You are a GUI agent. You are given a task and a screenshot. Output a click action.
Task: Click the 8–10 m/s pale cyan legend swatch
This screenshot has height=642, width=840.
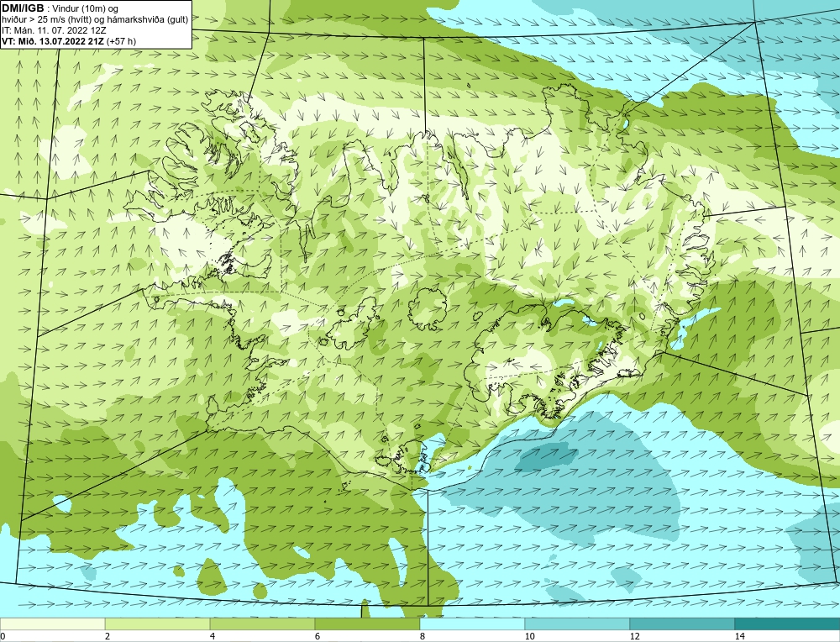472,624
